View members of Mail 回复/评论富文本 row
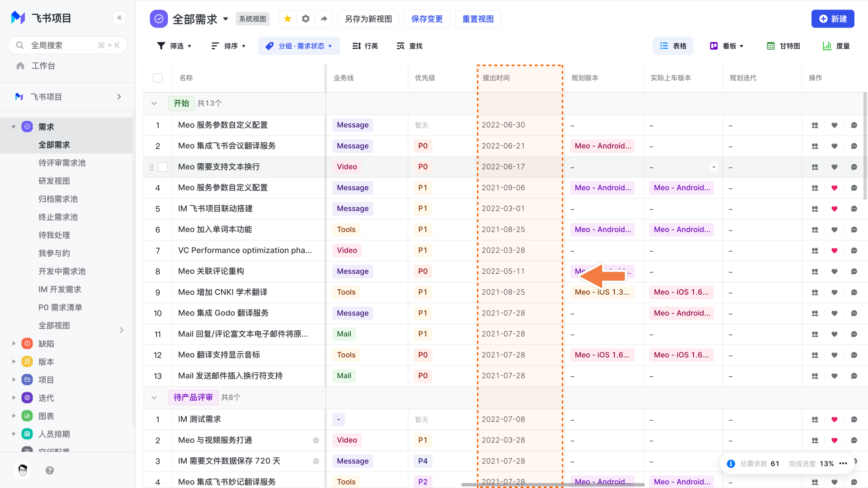 coord(815,334)
